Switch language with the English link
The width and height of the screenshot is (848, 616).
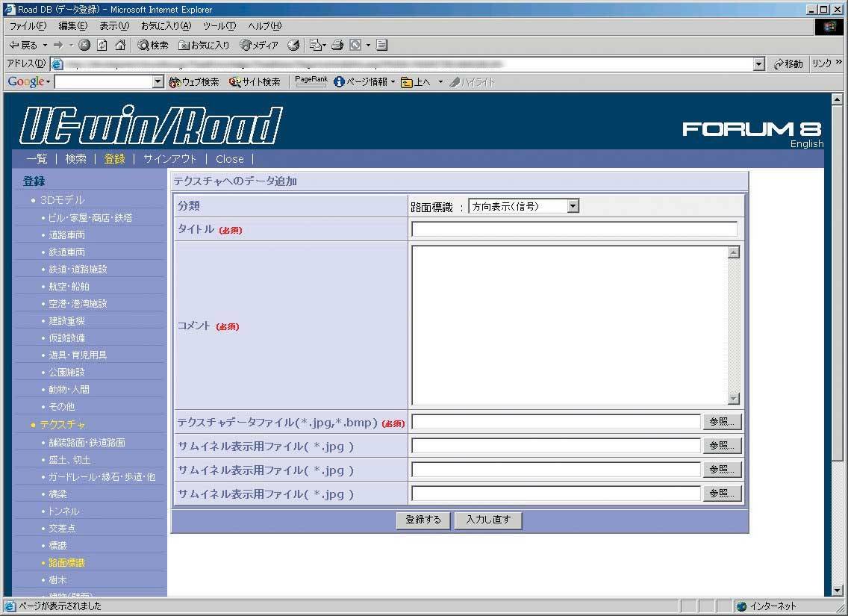click(807, 143)
